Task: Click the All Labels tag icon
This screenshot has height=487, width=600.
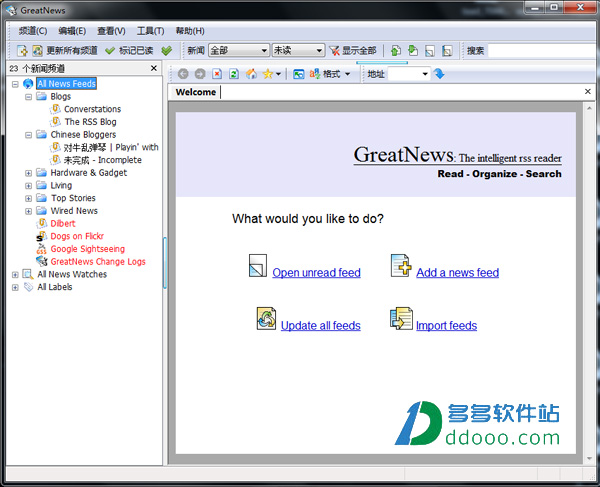Action: pyautogui.click(x=28, y=287)
